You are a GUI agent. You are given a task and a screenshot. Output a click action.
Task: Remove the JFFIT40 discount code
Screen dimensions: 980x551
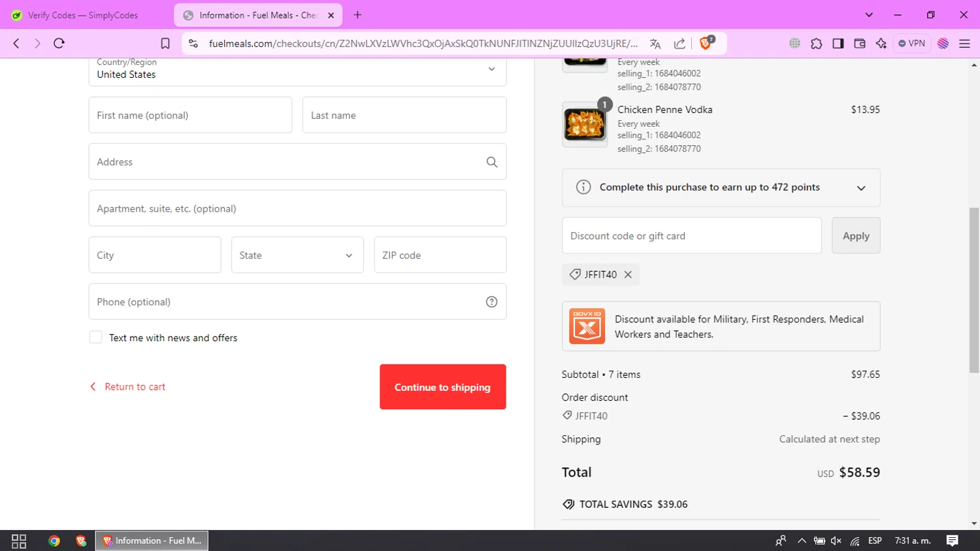628,275
